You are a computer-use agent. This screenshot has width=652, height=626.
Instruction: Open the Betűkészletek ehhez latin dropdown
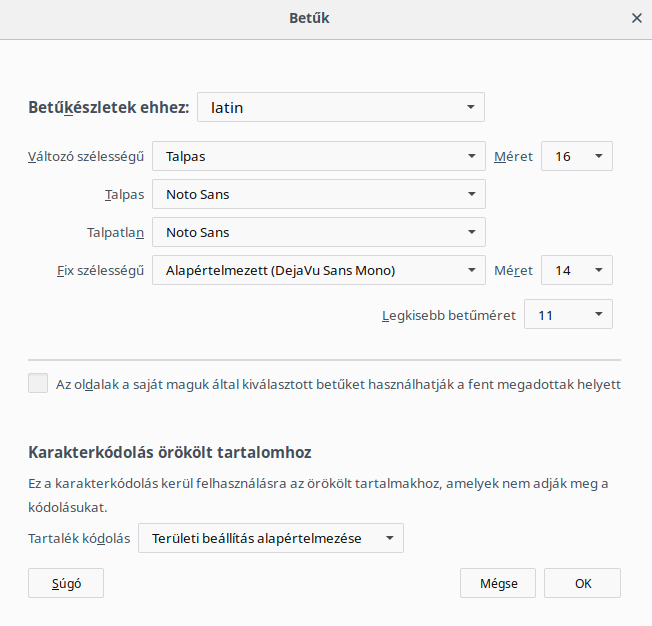pos(341,107)
